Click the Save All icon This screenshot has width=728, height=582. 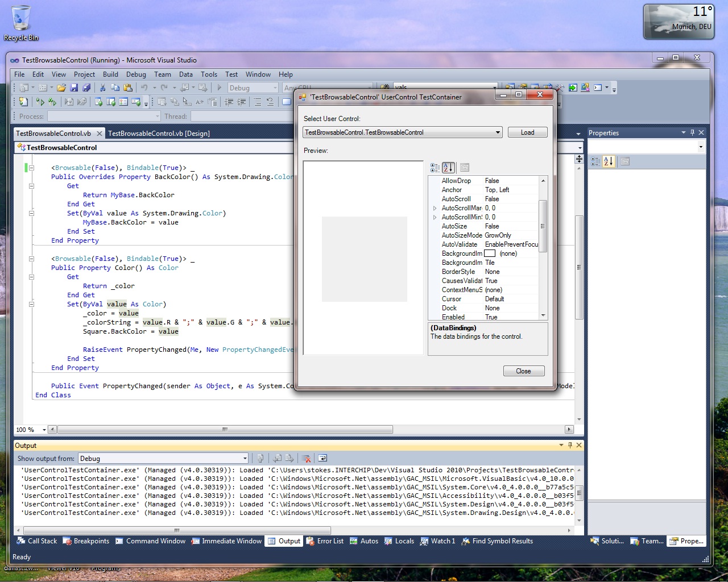pyautogui.click(x=86, y=88)
